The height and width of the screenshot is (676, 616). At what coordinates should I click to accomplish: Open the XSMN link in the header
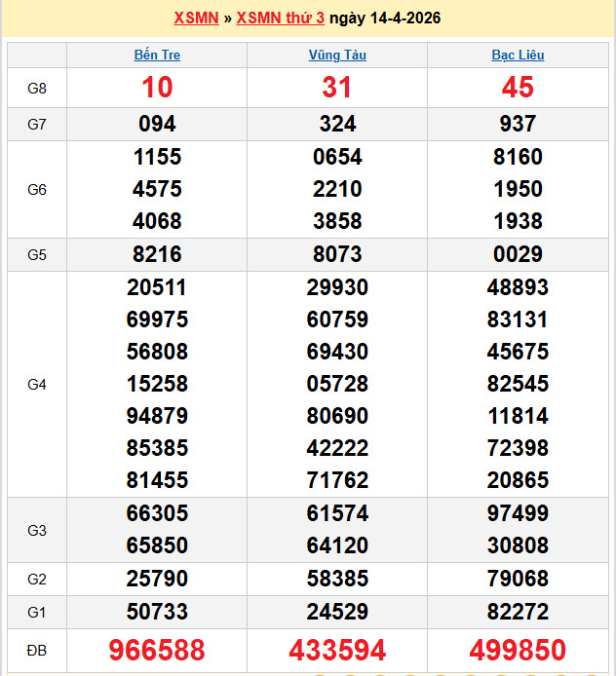click(x=196, y=19)
